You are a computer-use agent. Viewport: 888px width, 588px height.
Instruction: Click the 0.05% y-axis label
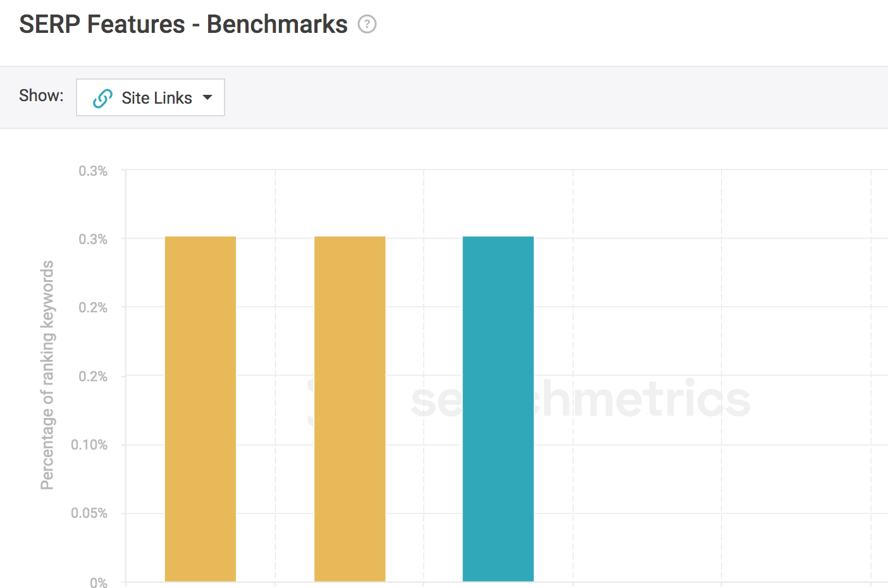point(89,513)
